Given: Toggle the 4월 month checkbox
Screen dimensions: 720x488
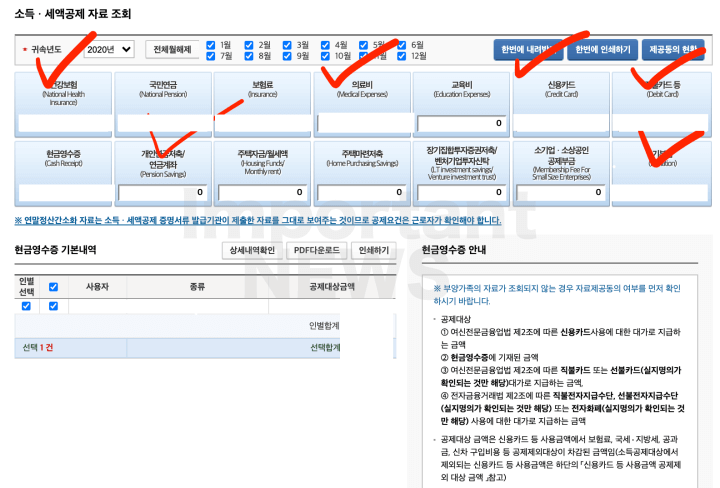Looking at the screenshot, I should point(325,45).
